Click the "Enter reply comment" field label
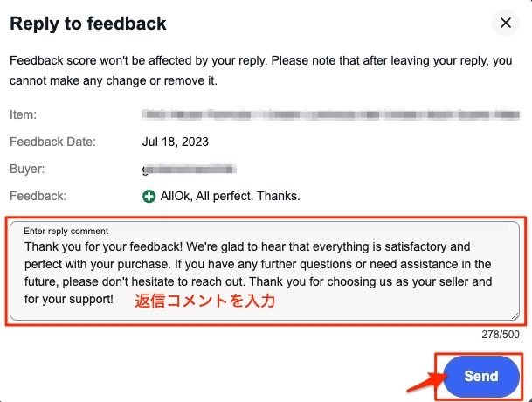The width and height of the screenshot is (532, 402). pos(66,232)
